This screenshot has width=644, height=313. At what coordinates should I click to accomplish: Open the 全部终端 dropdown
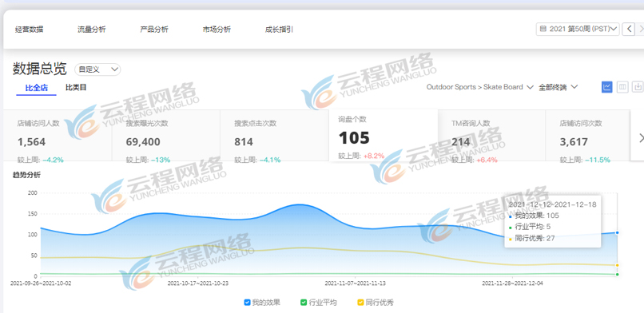click(559, 87)
